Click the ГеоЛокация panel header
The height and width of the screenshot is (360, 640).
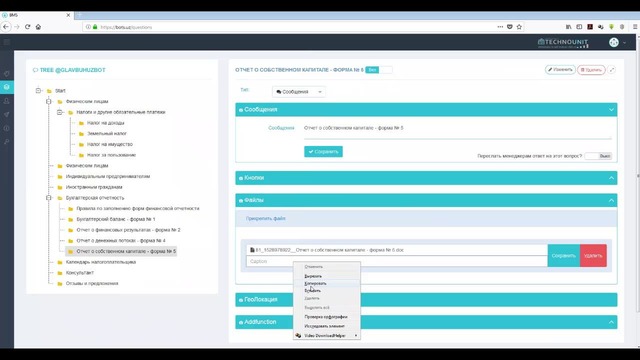(426, 300)
